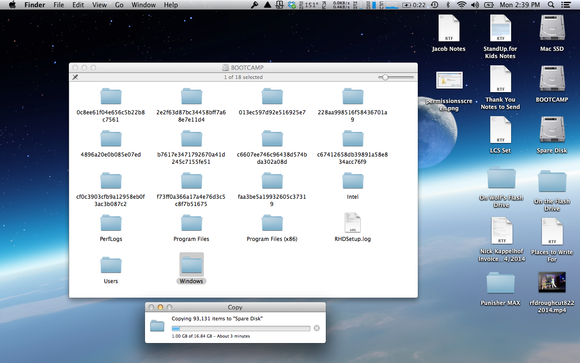The width and height of the screenshot is (580, 363).
Task: Click the key icon in menu bar
Action: click(x=254, y=5)
